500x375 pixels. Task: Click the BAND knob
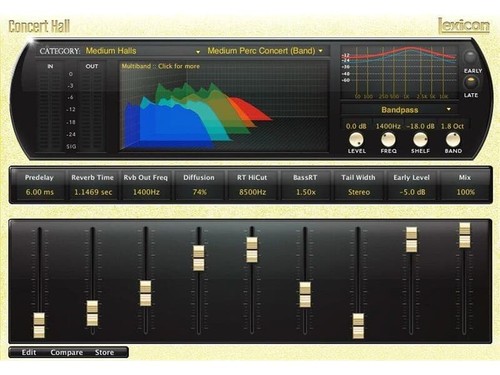click(453, 139)
